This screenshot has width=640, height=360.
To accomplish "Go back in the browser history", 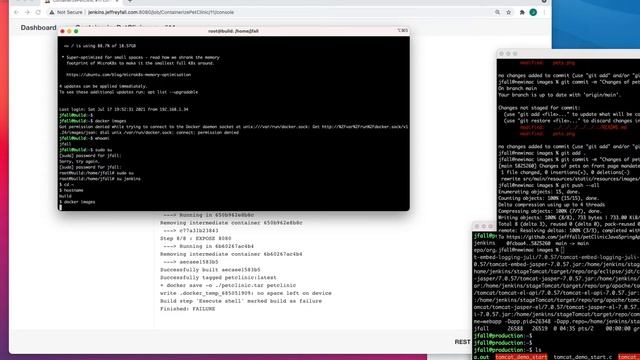I will (x=16, y=12).
